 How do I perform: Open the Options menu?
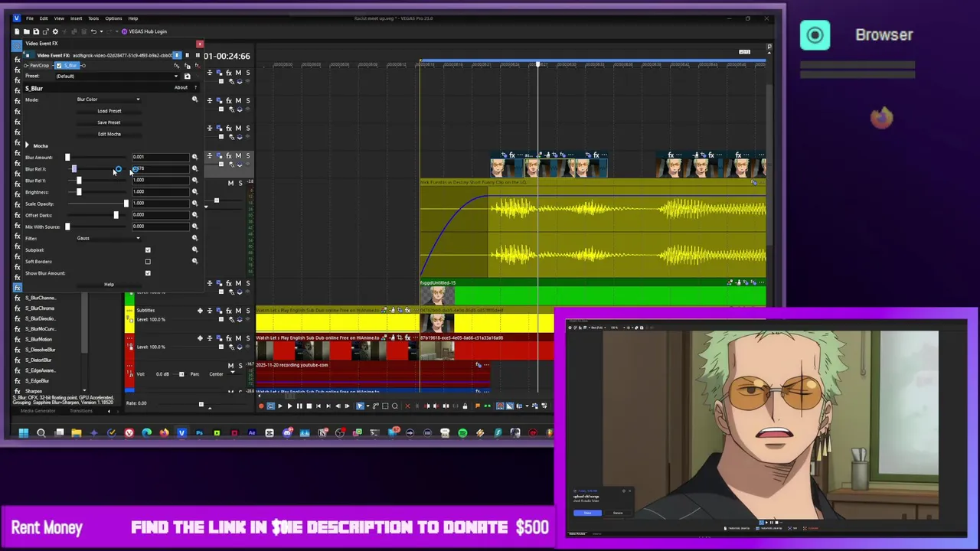pos(113,18)
